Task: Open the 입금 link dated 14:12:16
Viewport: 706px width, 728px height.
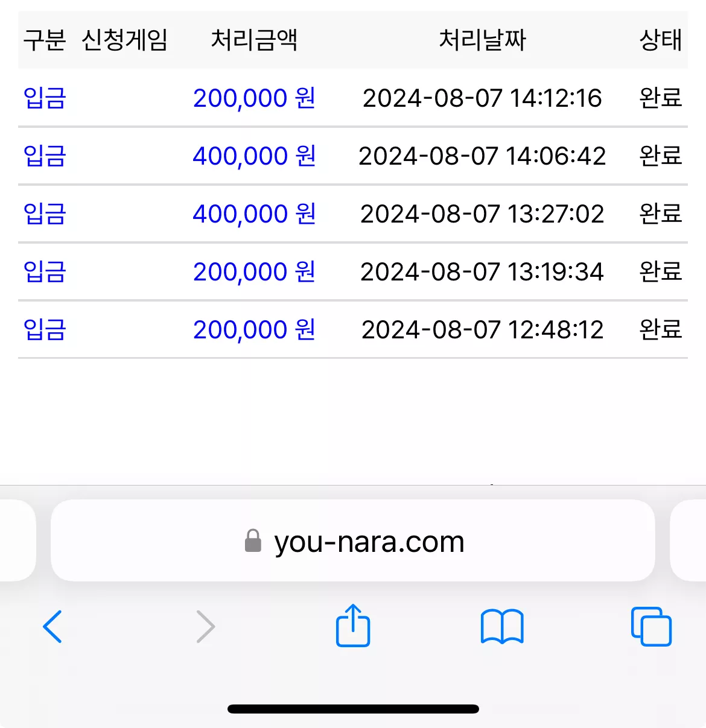Action: click(x=45, y=98)
